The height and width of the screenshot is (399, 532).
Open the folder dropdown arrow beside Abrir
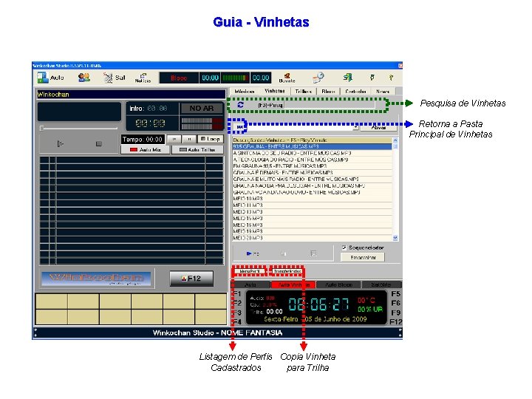click(355, 127)
